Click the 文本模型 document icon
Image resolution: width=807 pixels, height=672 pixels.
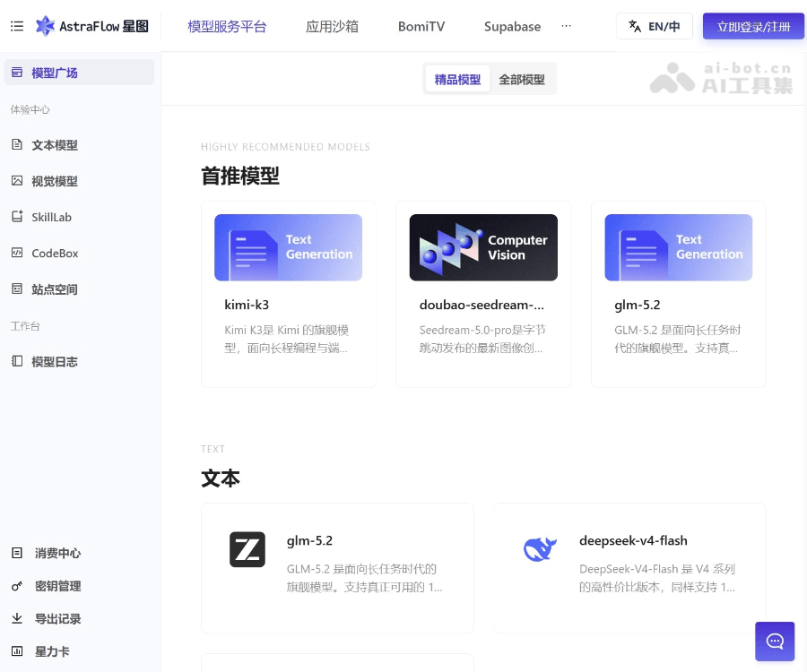click(x=17, y=144)
